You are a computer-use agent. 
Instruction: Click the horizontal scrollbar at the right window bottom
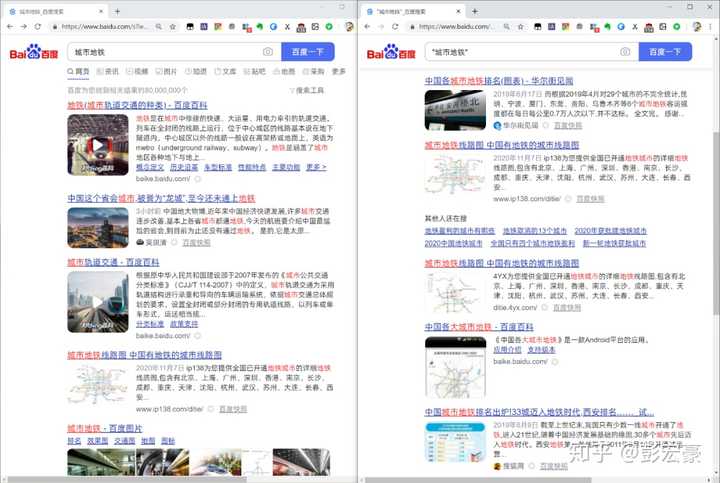pos(478,480)
